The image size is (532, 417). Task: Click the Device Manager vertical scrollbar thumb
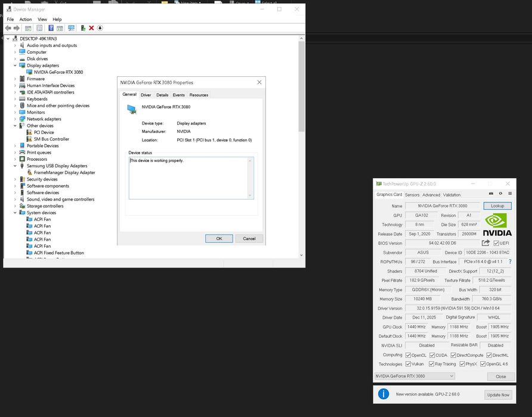(301, 86)
